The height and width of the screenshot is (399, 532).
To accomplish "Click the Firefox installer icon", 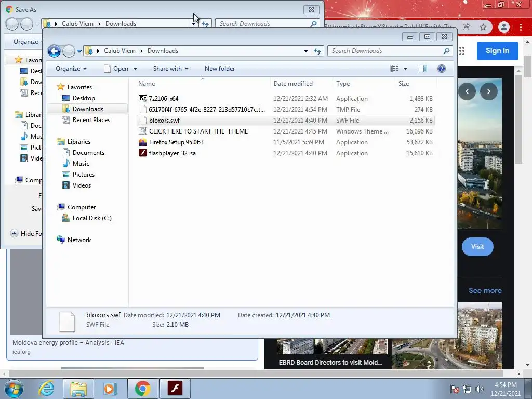I will pos(143,142).
